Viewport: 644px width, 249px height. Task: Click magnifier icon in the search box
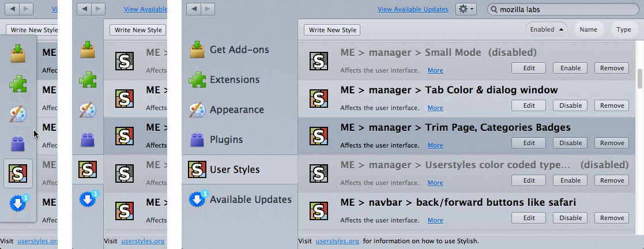click(x=494, y=9)
